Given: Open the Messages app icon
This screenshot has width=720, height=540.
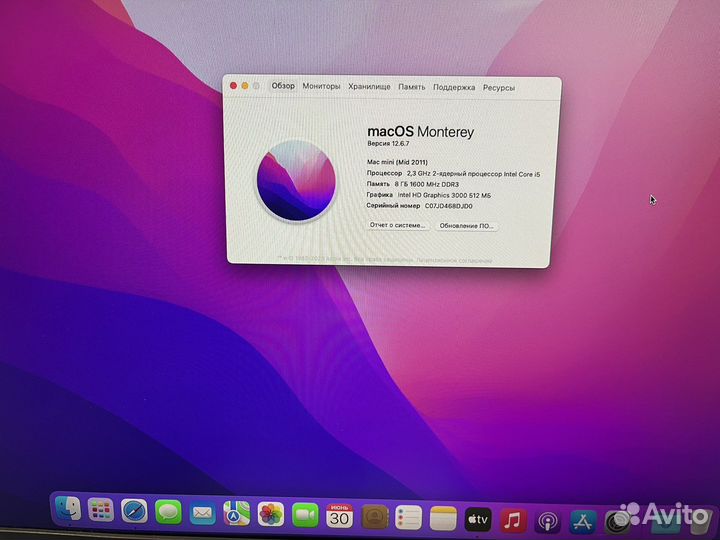Looking at the screenshot, I should point(168,512).
